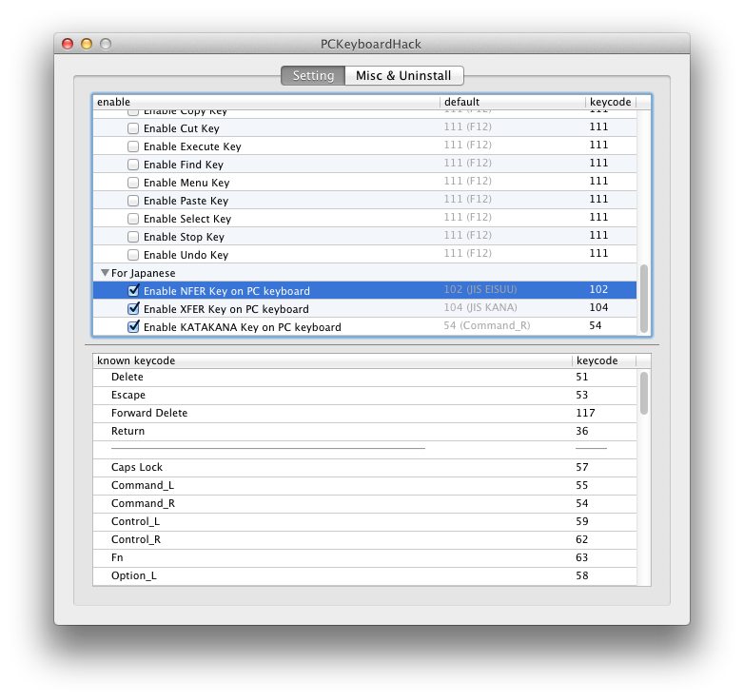
Task: Click the known keycode list scrollbar thumb
Action: point(644,393)
